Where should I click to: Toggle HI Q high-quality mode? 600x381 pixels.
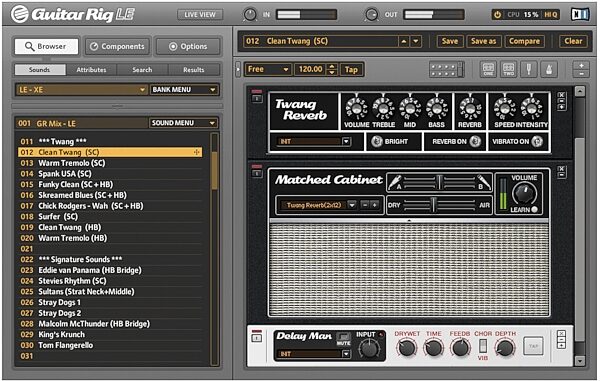point(551,15)
